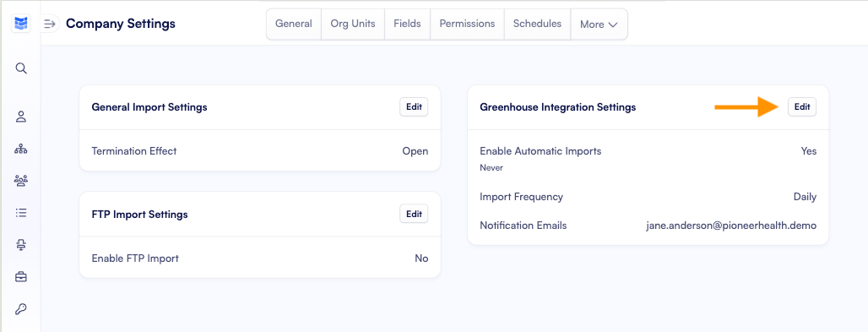Click the General Import Settings heading

[x=149, y=107]
